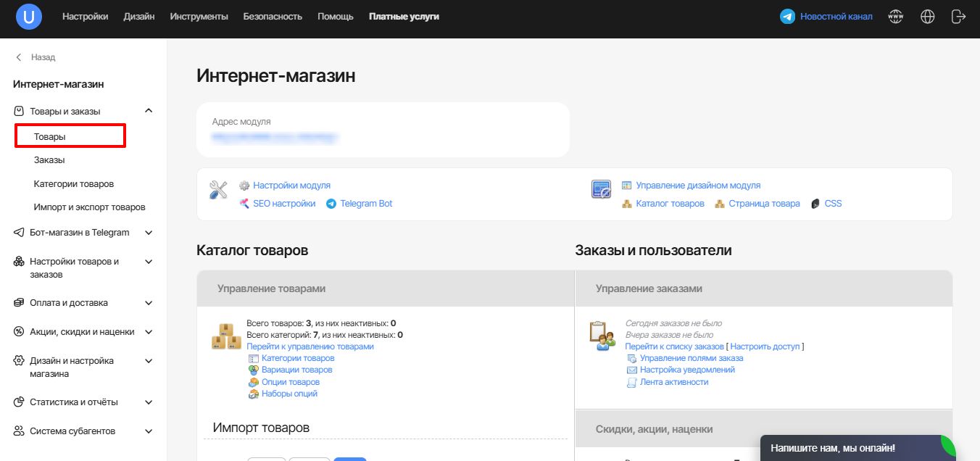Go back using the Назад button
The width and height of the screenshot is (980, 461).
click(36, 57)
